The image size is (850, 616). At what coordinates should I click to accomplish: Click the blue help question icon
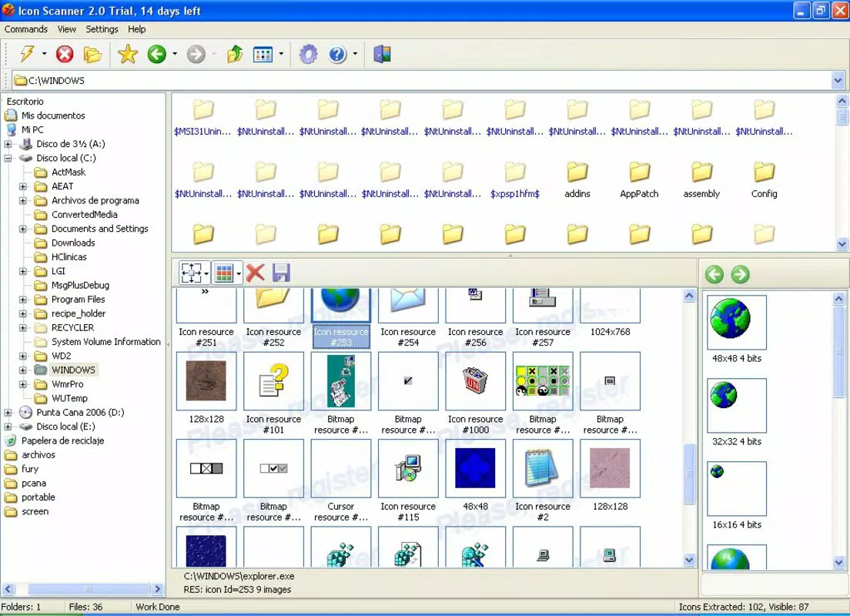pos(337,54)
